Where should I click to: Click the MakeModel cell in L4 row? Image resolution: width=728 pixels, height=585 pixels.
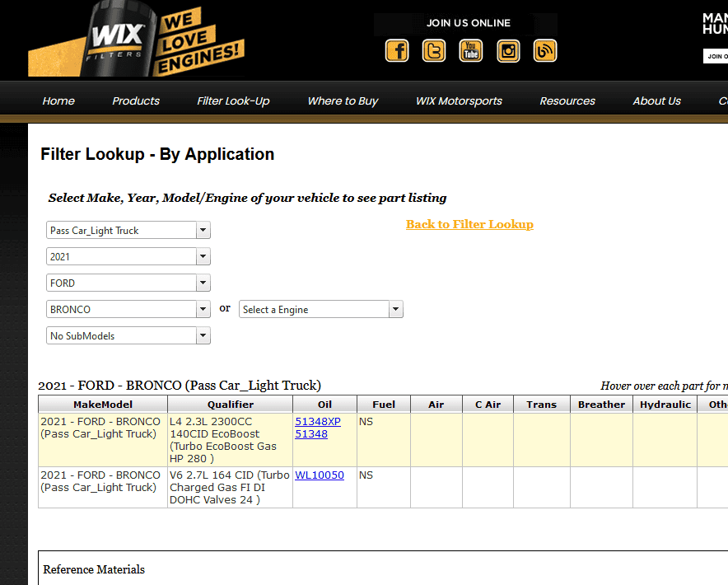(x=103, y=440)
